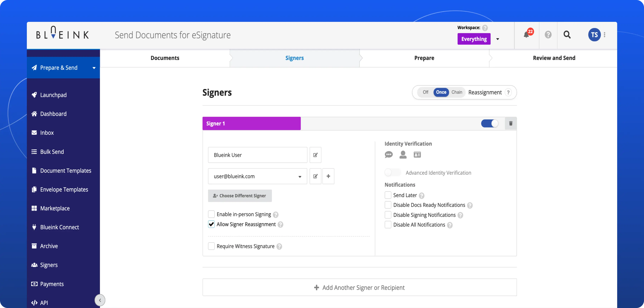Go to the Review and Send step
Image resolution: width=644 pixels, height=308 pixels.
[554, 58]
